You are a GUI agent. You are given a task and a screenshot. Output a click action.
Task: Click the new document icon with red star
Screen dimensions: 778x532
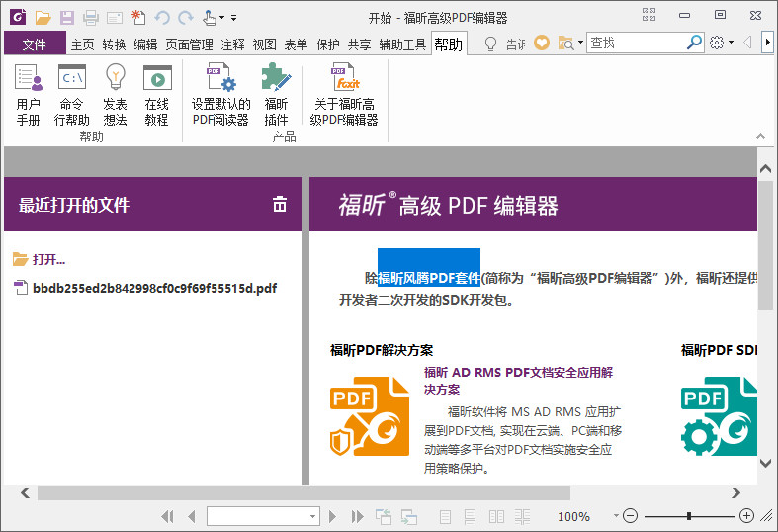[138, 18]
